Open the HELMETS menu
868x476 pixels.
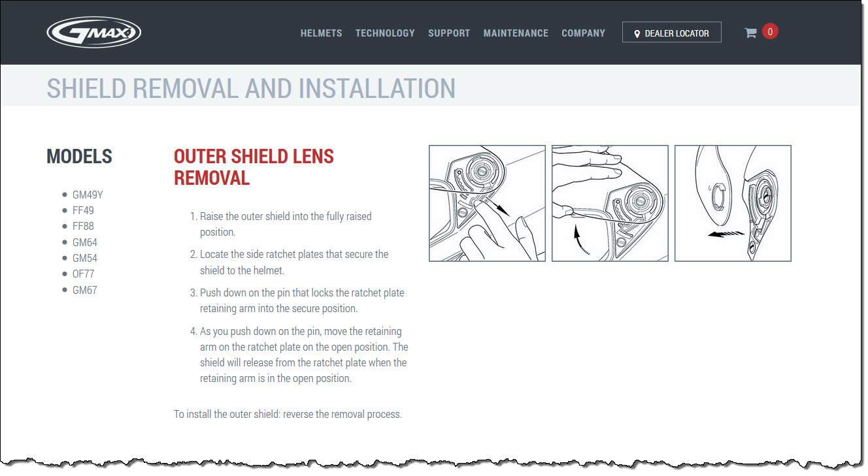click(x=321, y=33)
